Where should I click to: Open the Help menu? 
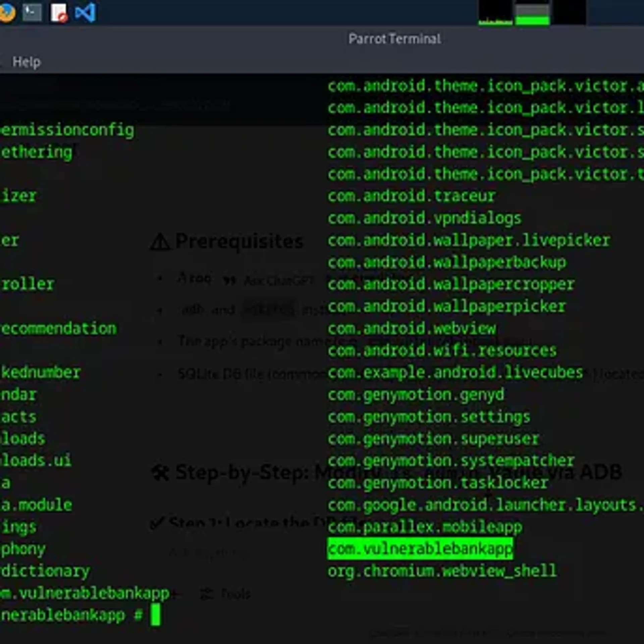[x=26, y=62]
